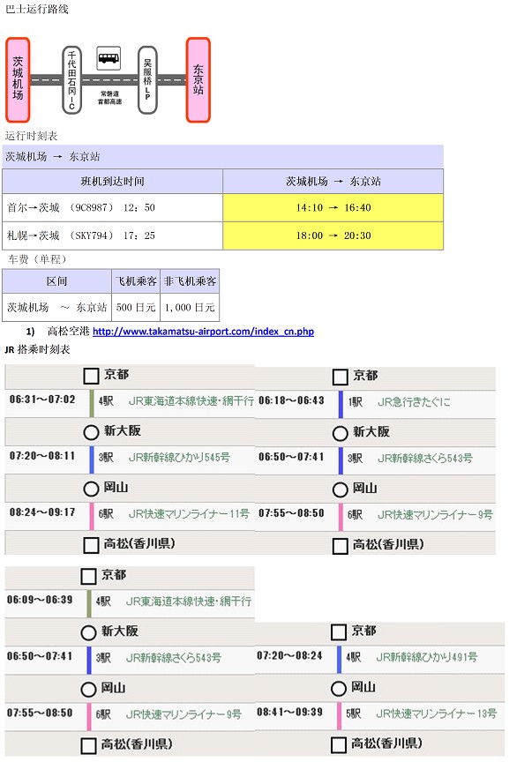This screenshot has width=532, height=762.
Task: Click the 06:09~06:39 time entry
Action: 40,600
